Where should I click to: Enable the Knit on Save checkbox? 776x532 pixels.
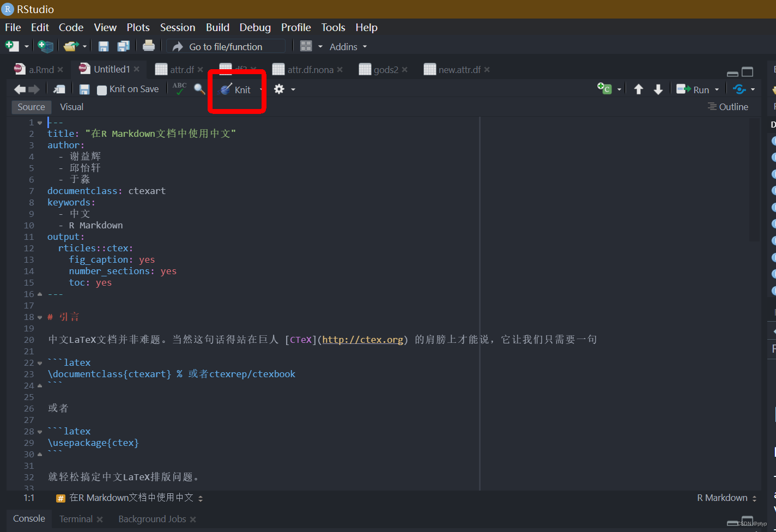102,90
